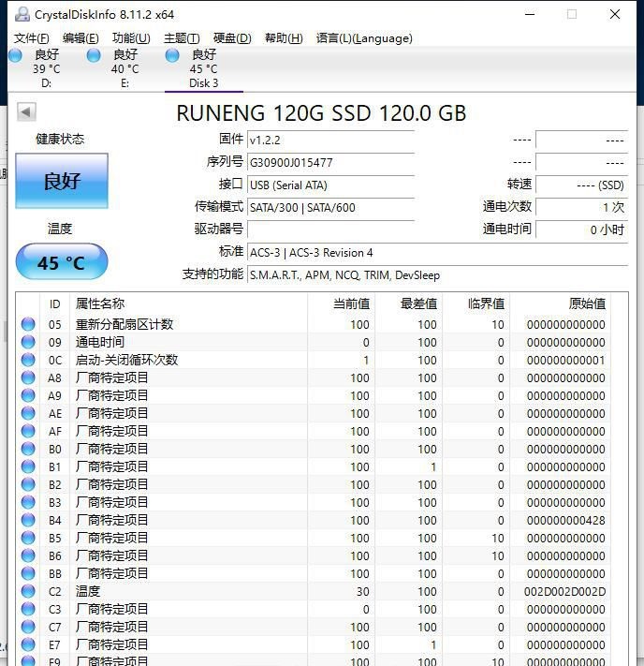
Task: Click the blue status orb for Disk 3
Action: [172, 55]
